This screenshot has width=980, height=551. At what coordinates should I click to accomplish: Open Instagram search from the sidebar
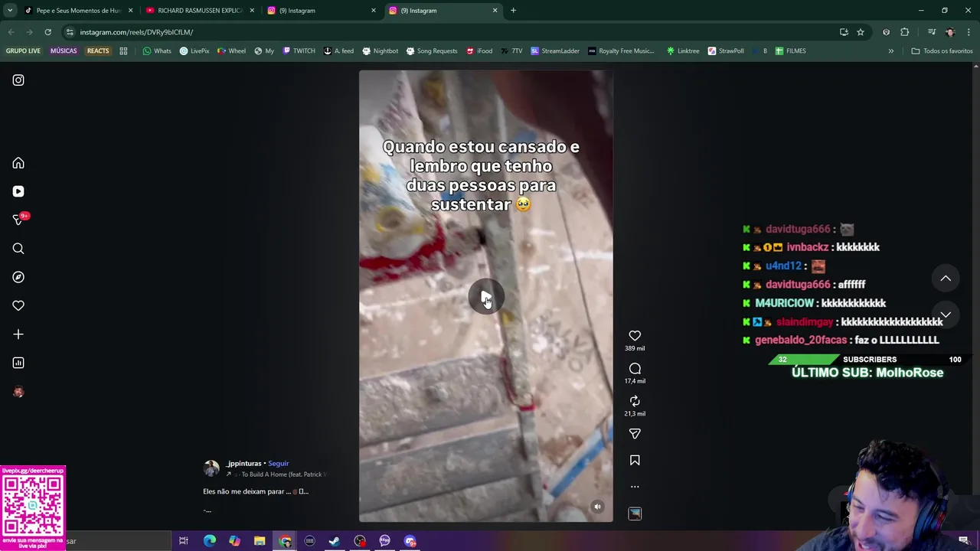[18, 249]
